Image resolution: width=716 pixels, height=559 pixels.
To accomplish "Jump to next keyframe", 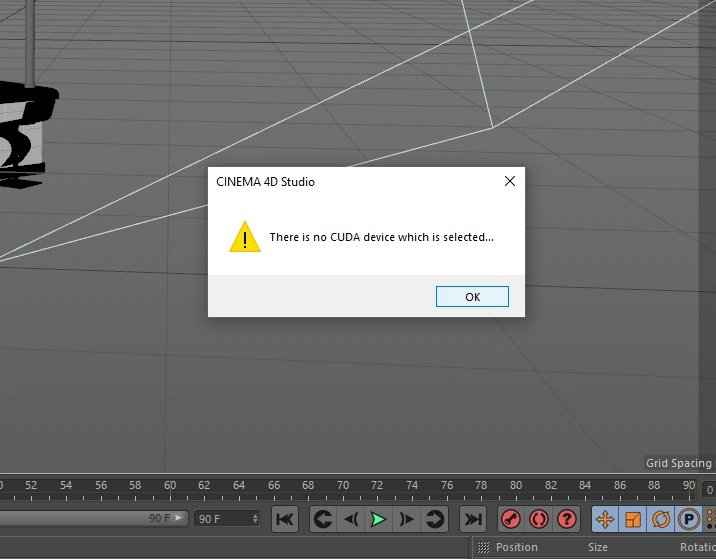I will tap(434, 519).
